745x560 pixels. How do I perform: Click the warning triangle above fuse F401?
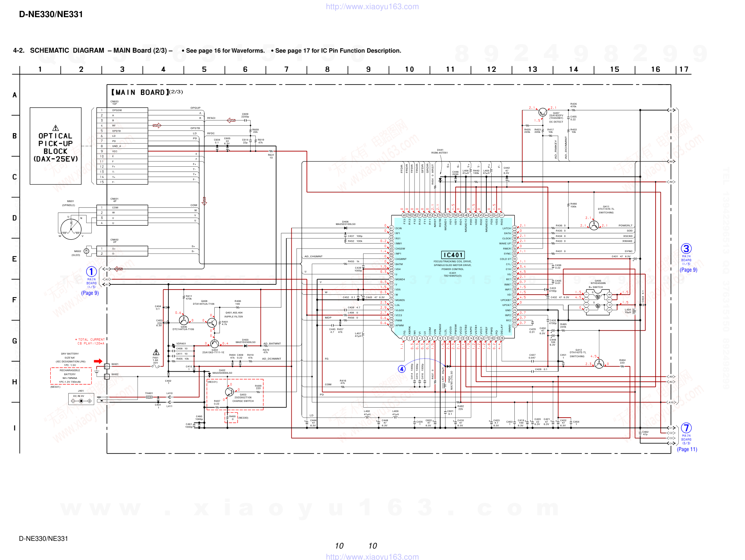[x=156, y=352]
